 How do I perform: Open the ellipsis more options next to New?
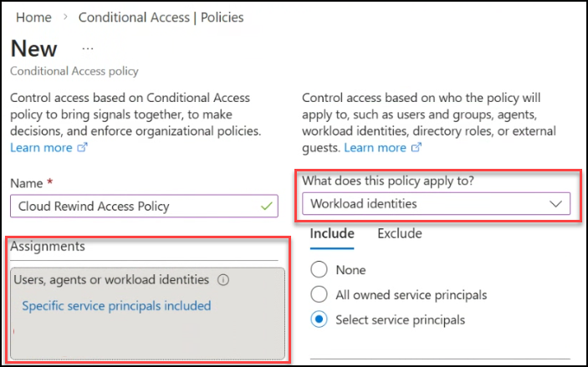click(88, 48)
